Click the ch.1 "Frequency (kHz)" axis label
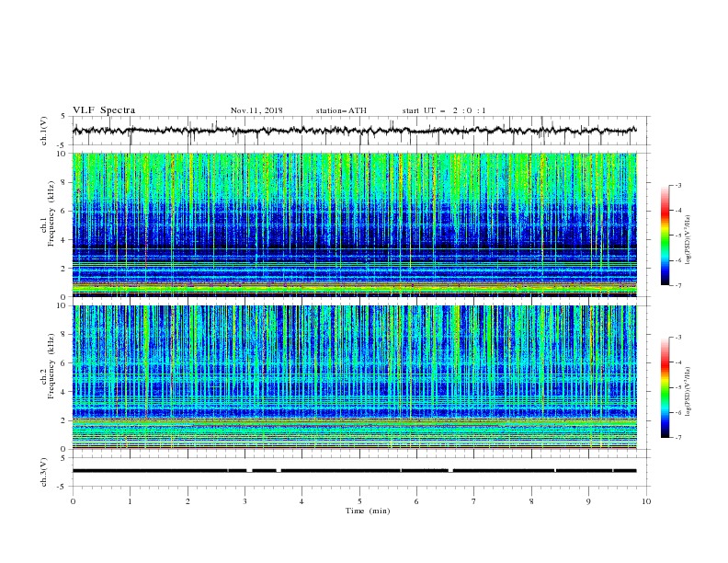The width and height of the screenshot is (728, 563). tap(51, 214)
